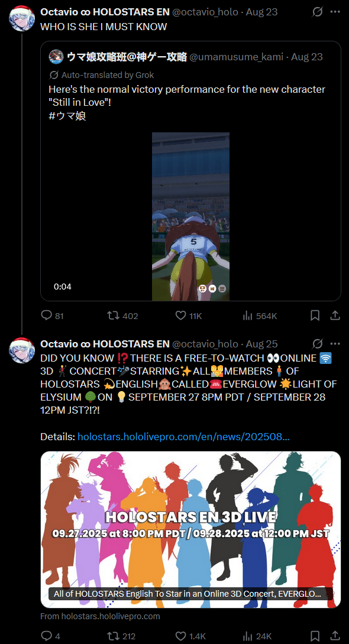Image resolution: width=349 pixels, height=644 pixels.
Task: Bookmark the WHO IS SHE tweet
Action: click(x=315, y=316)
